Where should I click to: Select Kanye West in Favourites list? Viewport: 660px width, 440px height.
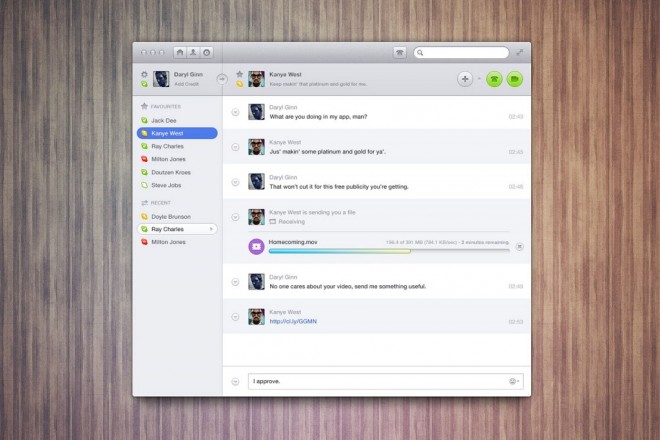tap(177, 133)
